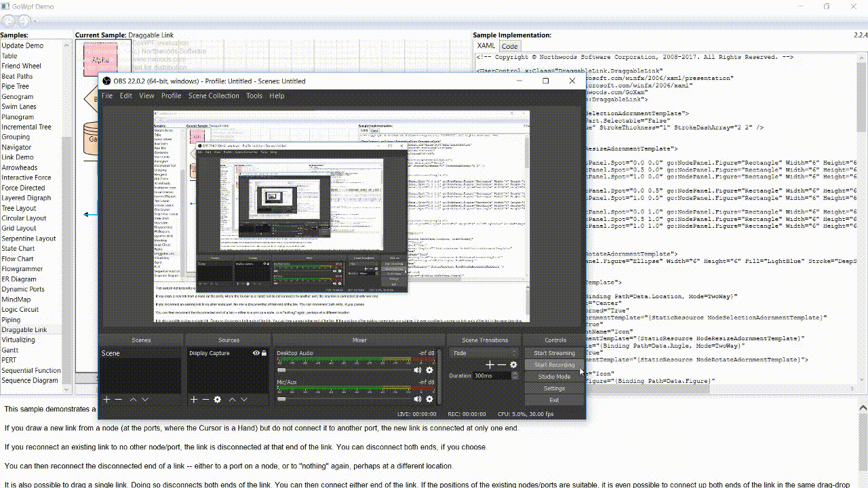Open OBS Profile menu
The width and height of the screenshot is (868, 488).
click(171, 96)
